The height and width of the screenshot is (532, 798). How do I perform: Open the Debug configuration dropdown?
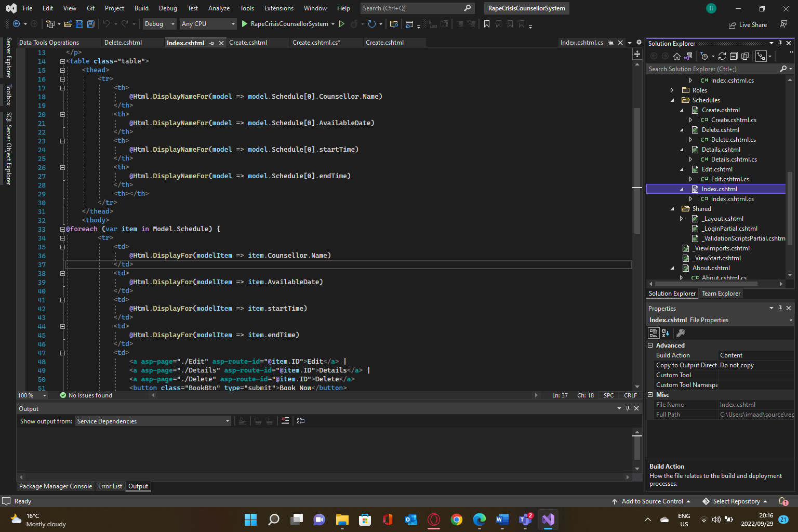[160, 24]
